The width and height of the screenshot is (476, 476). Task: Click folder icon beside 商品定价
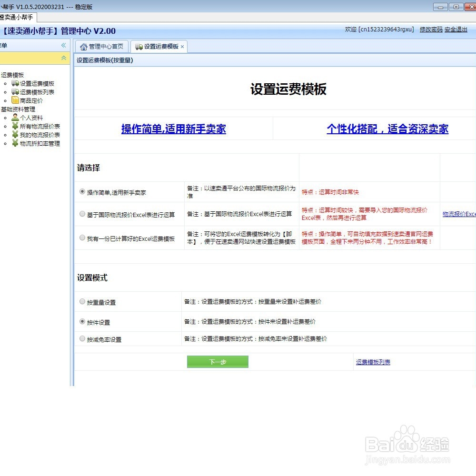pyautogui.click(x=15, y=100)
